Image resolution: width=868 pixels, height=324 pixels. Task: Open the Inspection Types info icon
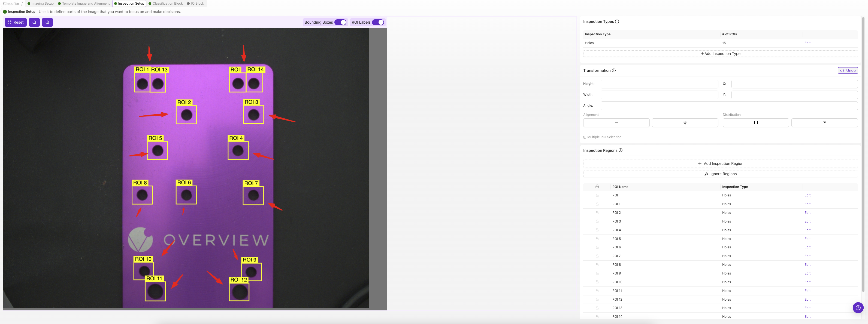tap(617, 21)
